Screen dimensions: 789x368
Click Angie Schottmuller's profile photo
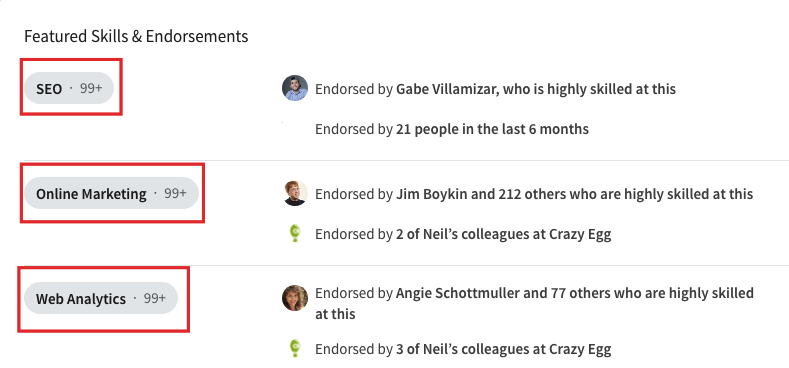point(295,298)
